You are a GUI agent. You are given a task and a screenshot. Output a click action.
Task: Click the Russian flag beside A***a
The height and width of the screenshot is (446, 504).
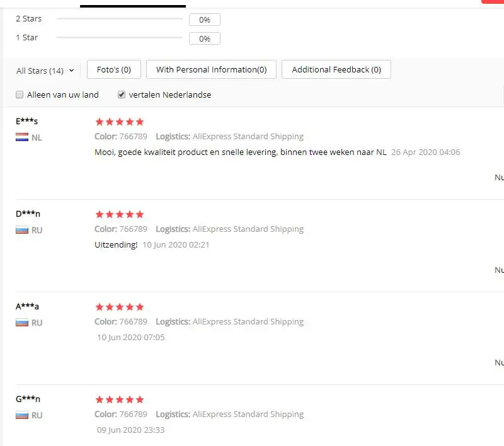coord(22,323)
